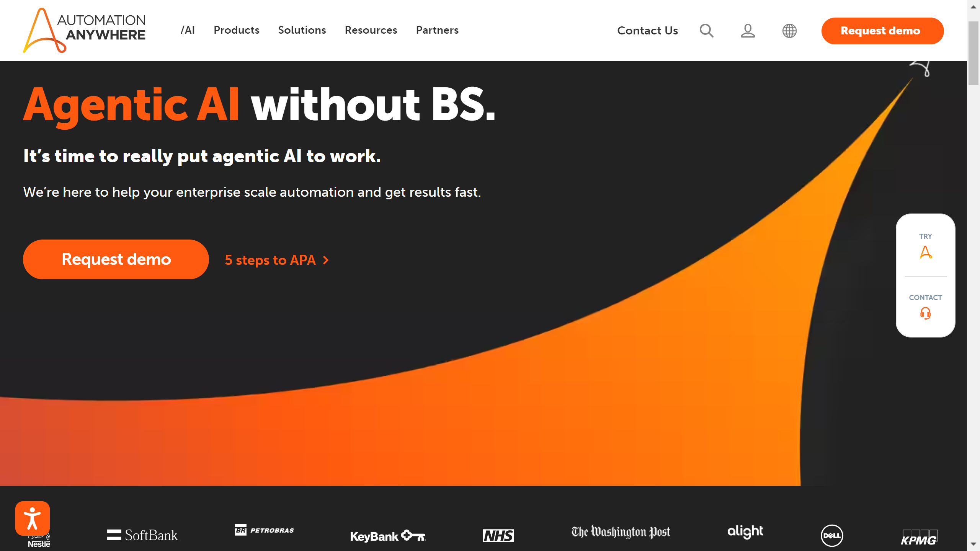
Task: Click Contact Us in the header
Action: click(x=647, y=31)
